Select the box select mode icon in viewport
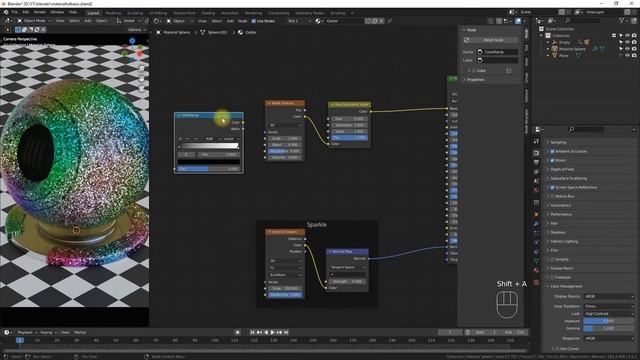 point(18,29)
